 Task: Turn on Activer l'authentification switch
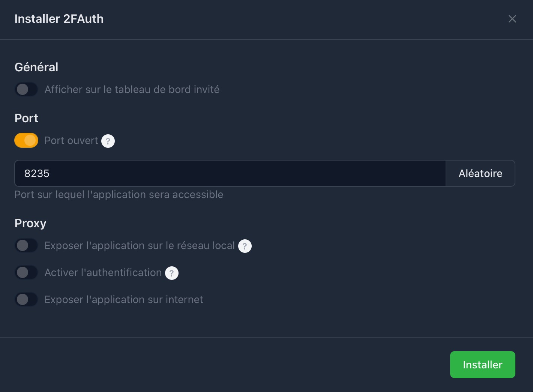tap(26, 272)
